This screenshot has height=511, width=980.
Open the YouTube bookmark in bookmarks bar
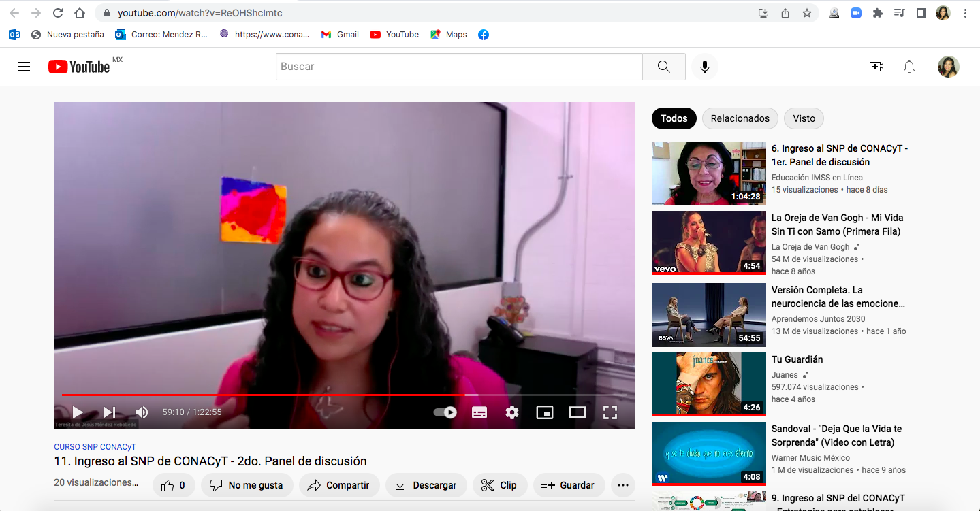[394, 34]
